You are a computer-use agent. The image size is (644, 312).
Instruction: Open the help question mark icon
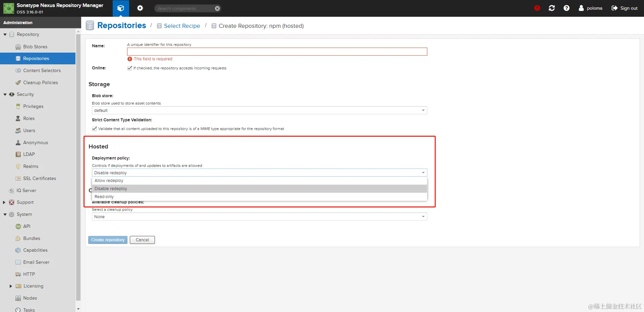(567, 8)
